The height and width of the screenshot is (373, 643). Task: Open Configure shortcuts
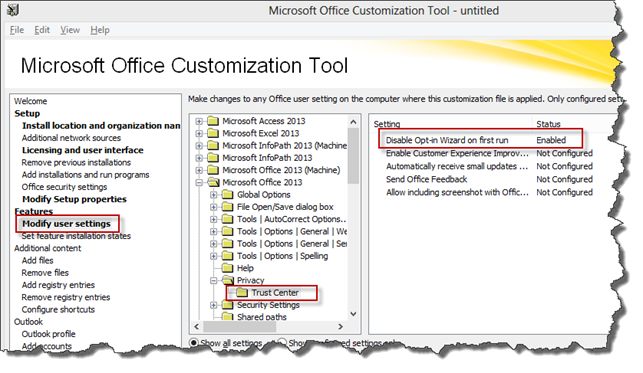(x=58, y=310)
